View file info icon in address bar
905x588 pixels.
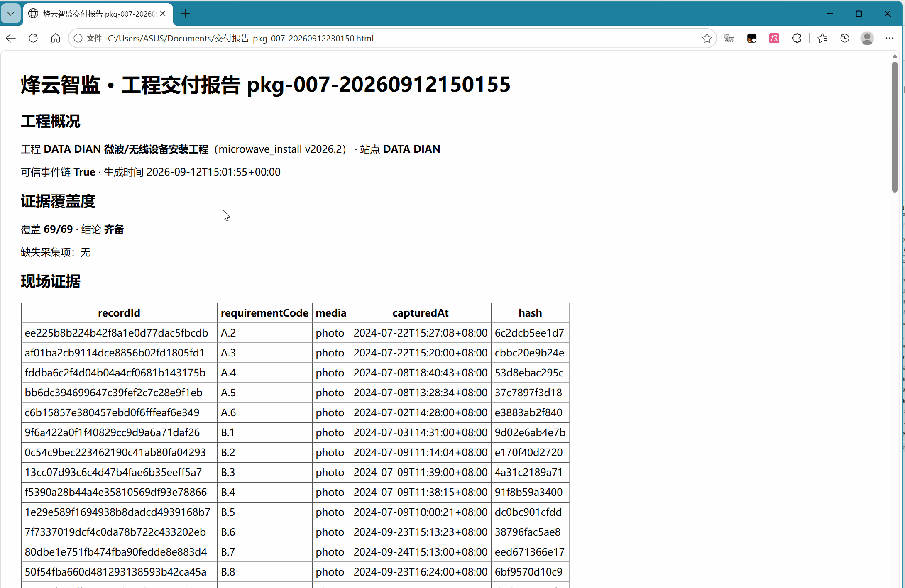pyautogui.click(x=78, y=38)
